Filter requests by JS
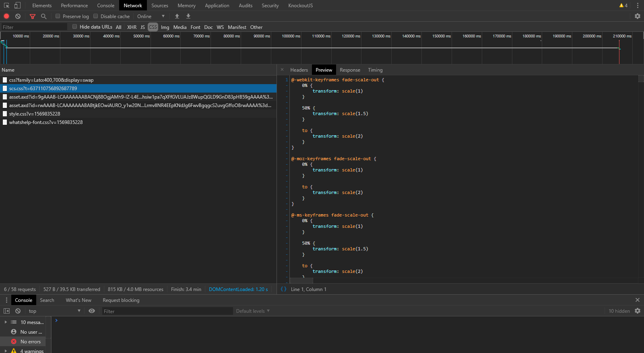644x353 pixels. [142, 27]
